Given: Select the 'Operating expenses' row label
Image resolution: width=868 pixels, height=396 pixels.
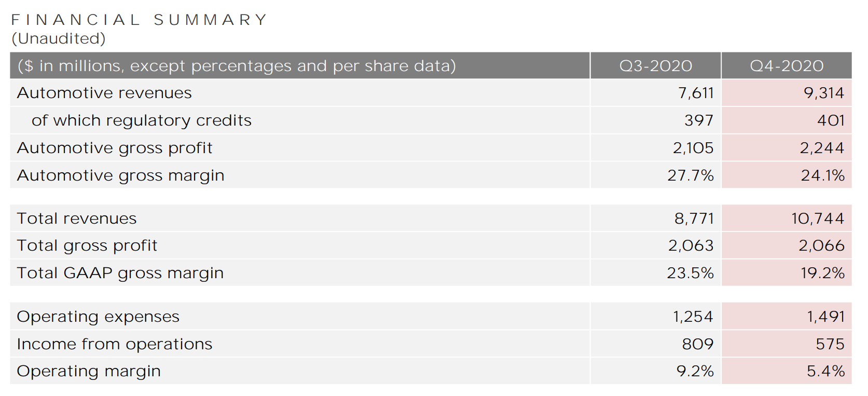Looking at the screenshot, I should (x=98, y=317).
